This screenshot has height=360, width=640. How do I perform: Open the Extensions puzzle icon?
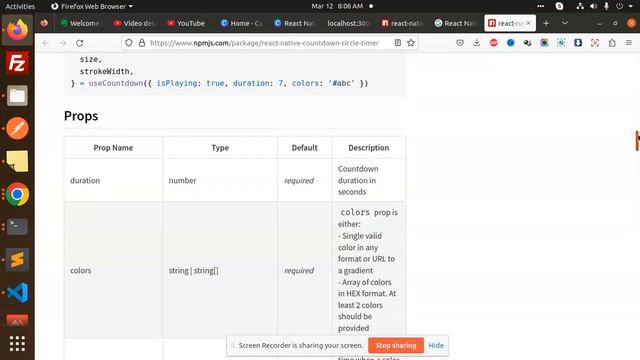coord(612,43)
